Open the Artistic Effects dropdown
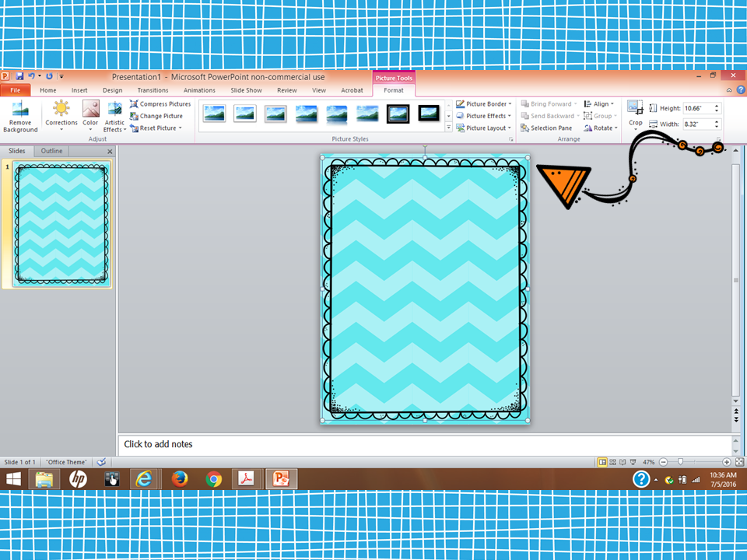The height and width of the screenshot is (560, 747). point(114,115)
